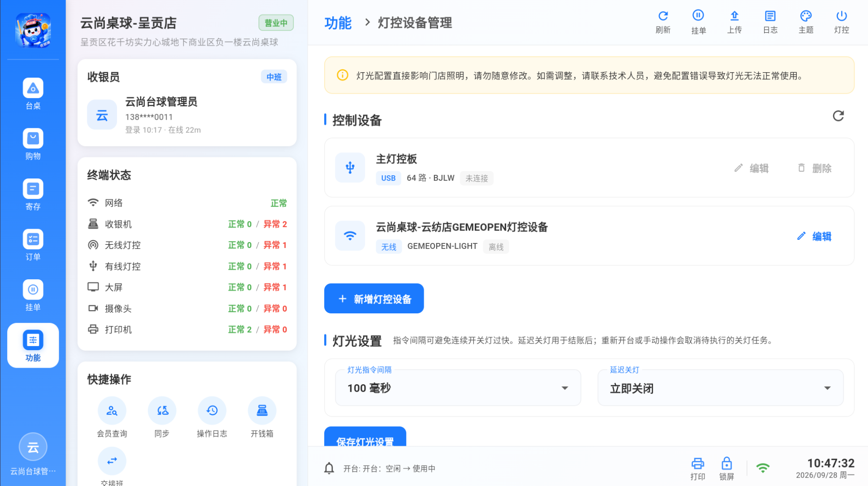Open 寄存 section in sidebar
The width and height of the screenshot is (868, 486).
pos(33,195)
